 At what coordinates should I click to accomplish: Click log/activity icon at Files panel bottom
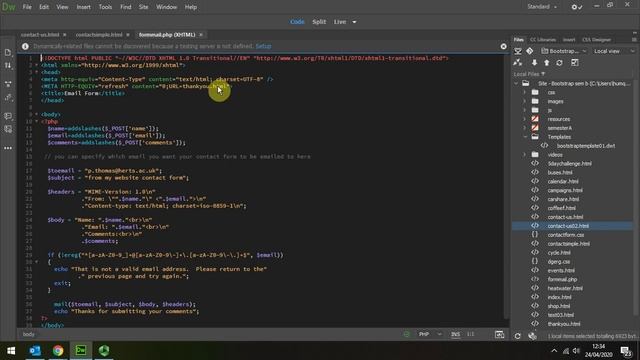point(532,336)
